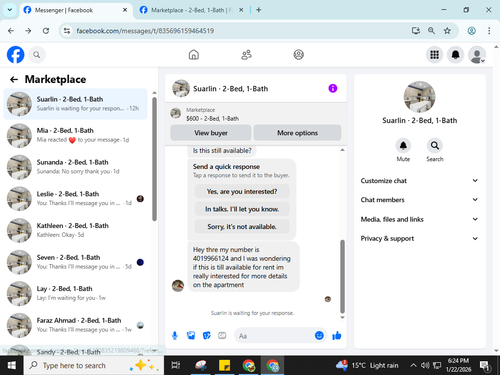The height and width of the screenshot is (375, 500).
Task: Open Mia 2-Bed, 1-Bath chat
Action: point(75,135)
